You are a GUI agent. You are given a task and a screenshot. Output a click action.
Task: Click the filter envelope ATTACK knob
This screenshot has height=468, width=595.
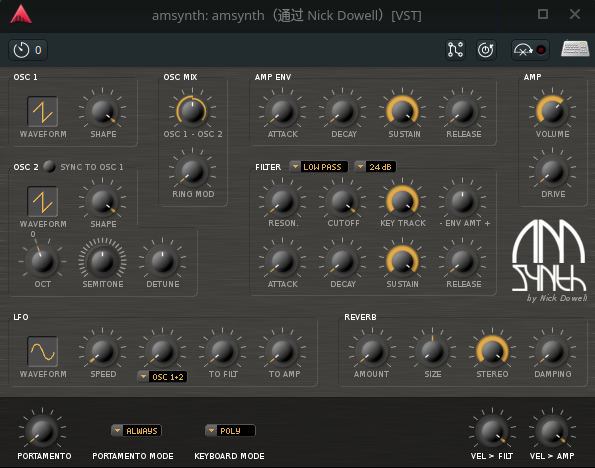point(282,261)
